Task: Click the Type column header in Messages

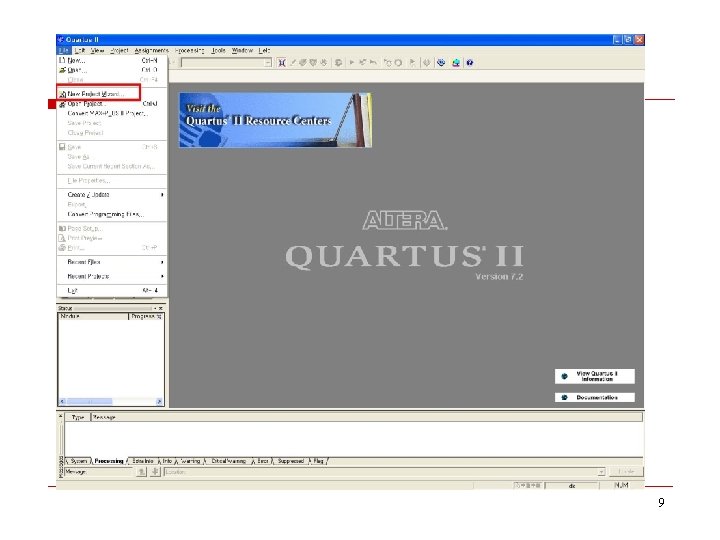Action: (78, 417)
